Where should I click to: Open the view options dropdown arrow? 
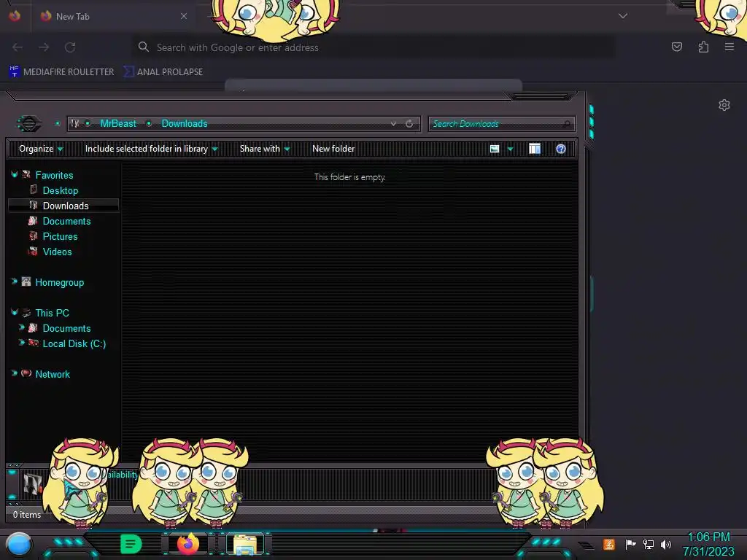point(510,149)
